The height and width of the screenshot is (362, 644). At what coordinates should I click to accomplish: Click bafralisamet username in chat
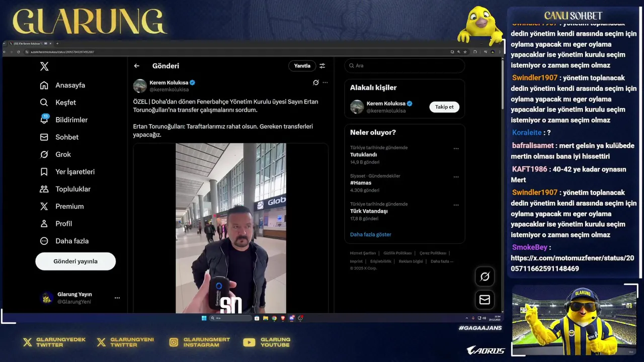(x=533, y=145)
